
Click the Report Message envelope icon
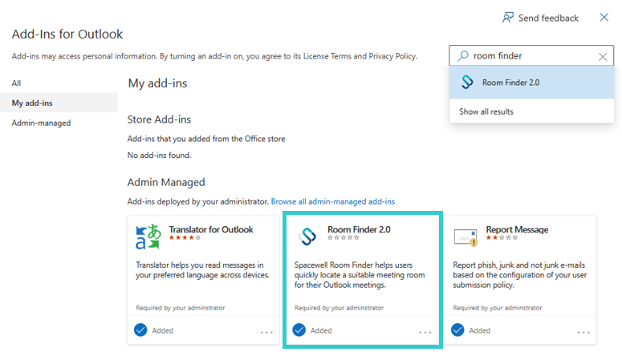point(465,237)
